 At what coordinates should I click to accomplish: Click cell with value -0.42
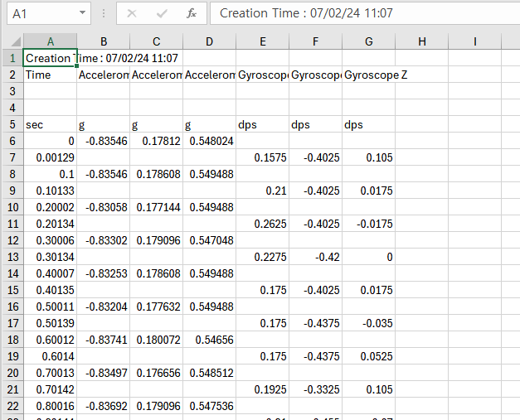coord(316,257)
